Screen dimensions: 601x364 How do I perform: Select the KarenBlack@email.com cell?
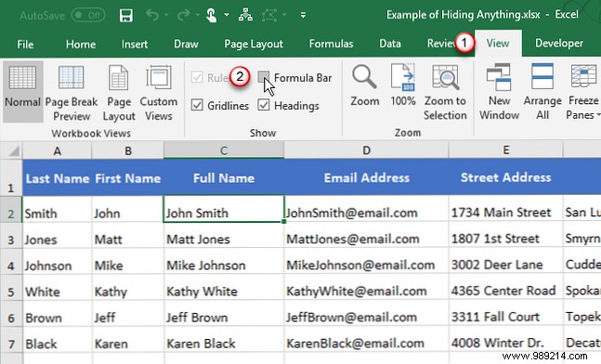[366, 340]
